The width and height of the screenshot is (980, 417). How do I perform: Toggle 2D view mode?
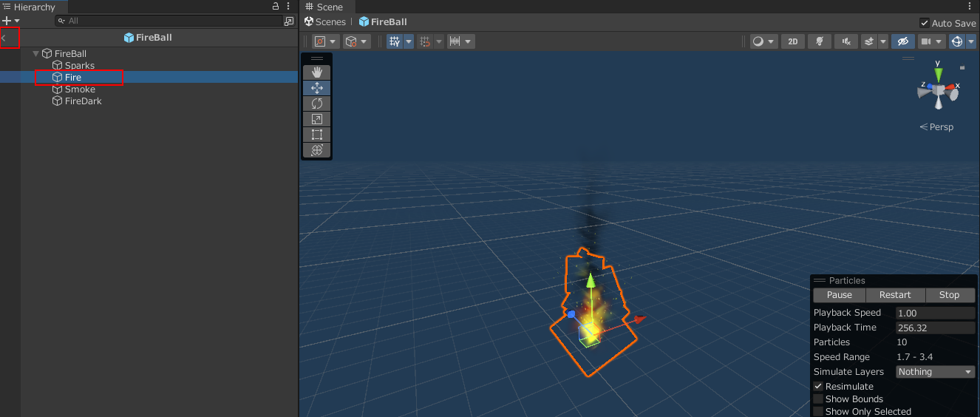[793, 42]
